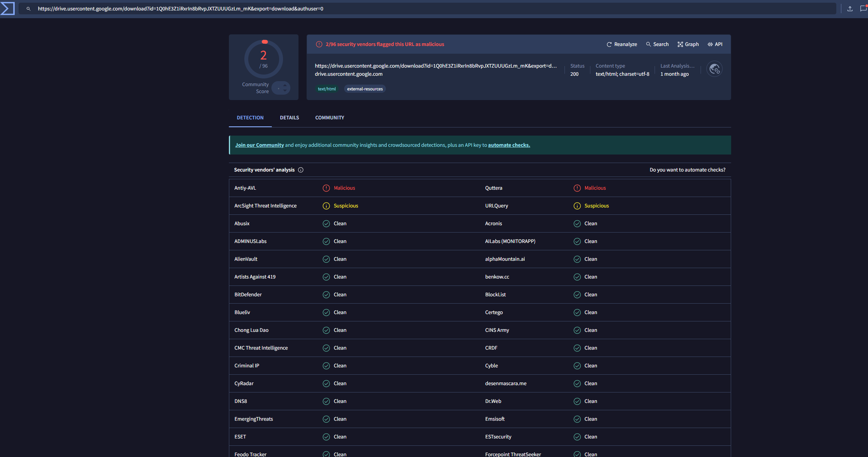The height and width of the screenshot is (457, 868).
Task: Click the drive.usercontent.google.com domain text
Action: pos(349,74)
